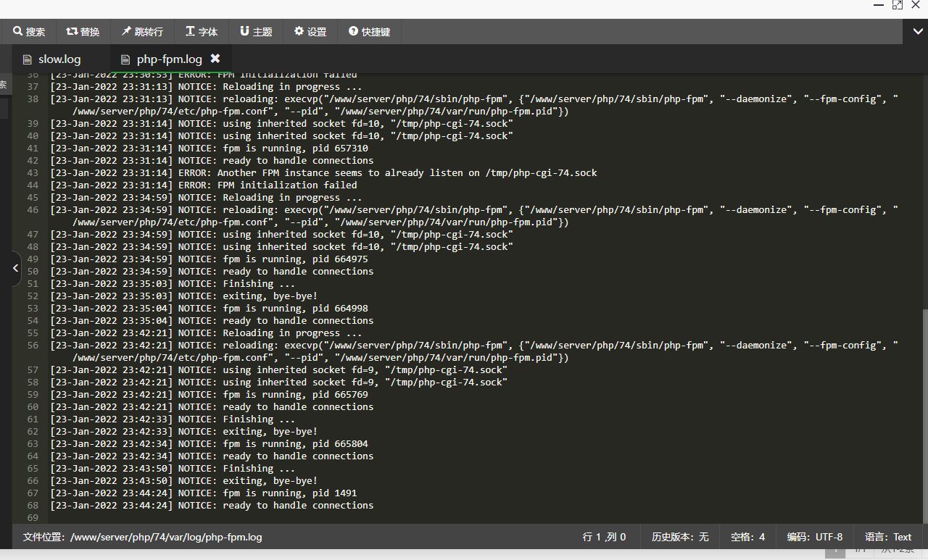The image size is (928, 560).
Task: Click line 68 'ready to handle connections' entry
Action: [212, 505]
